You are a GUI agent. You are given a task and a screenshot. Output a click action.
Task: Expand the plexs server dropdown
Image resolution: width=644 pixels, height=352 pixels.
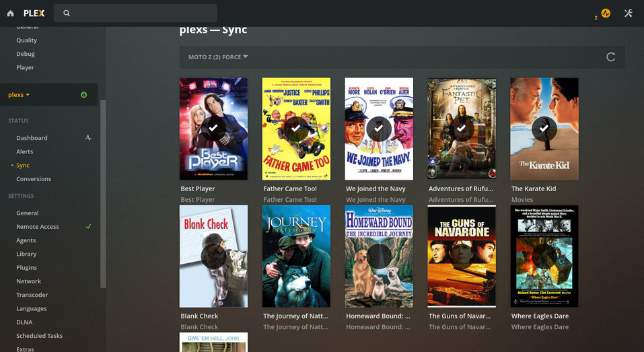[19, 95]
